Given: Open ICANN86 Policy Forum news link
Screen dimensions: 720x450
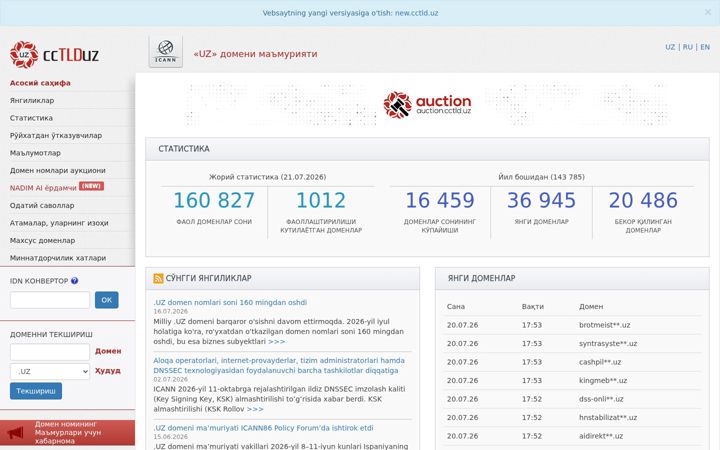Looking at the screenshot, I should pyautogui.click(x=263, y=428).
